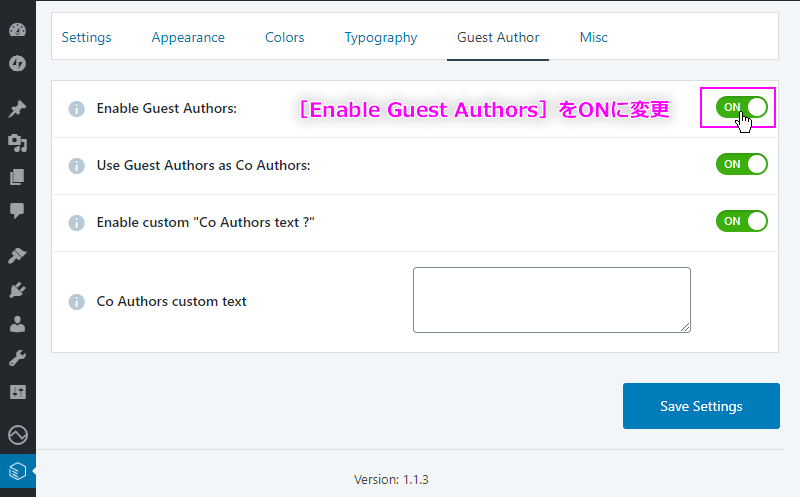Toggle Use Guest Authors as Co Authors
800x497 pixels.
click(x=741, y=164)
